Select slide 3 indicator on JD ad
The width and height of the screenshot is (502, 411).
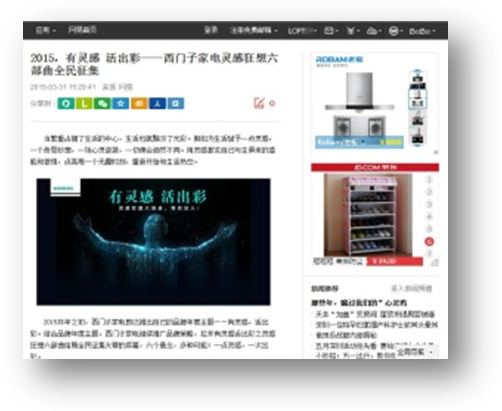[x=429, y=204]
